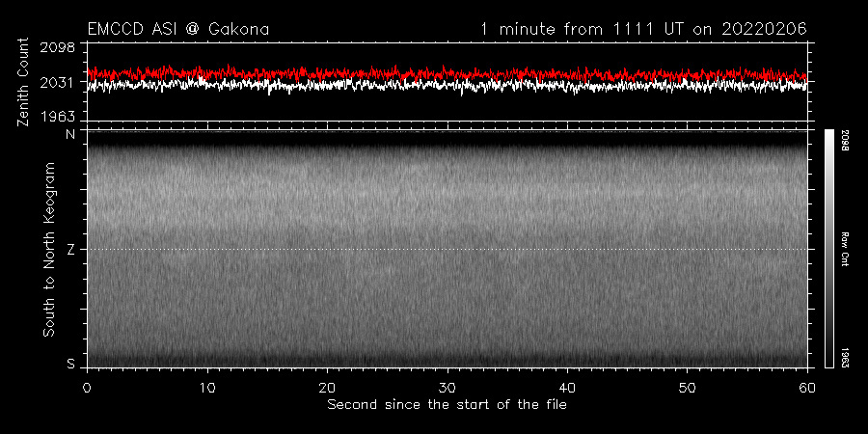Click the 30 second tick label
868x434 pixels.
coord(448,388)
